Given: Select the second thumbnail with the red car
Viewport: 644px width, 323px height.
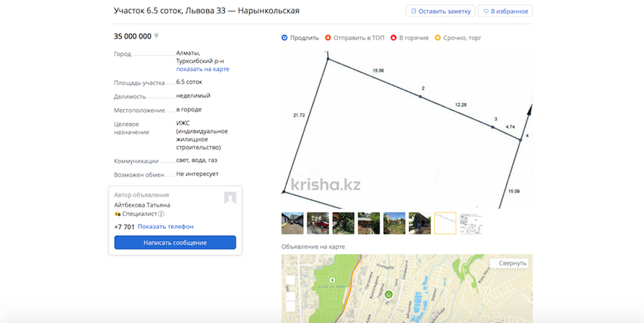Looking at the screenshot, I should click(317, 223).
